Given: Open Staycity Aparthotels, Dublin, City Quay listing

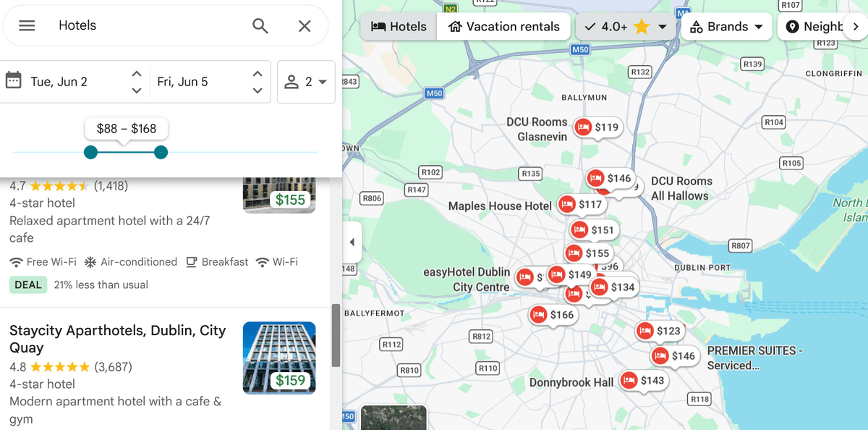Looking at the screenshot, I should [117, 339].
